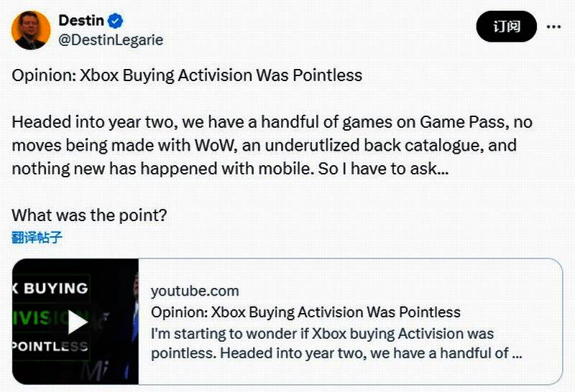Click the Destin display name
Screen dimensions: 575x392
pos(83,21)
